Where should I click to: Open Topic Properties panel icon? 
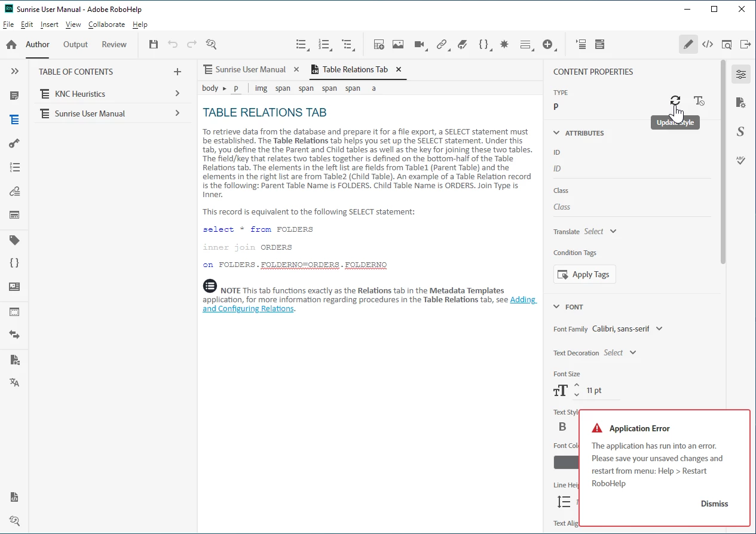(x=741, y=103)
